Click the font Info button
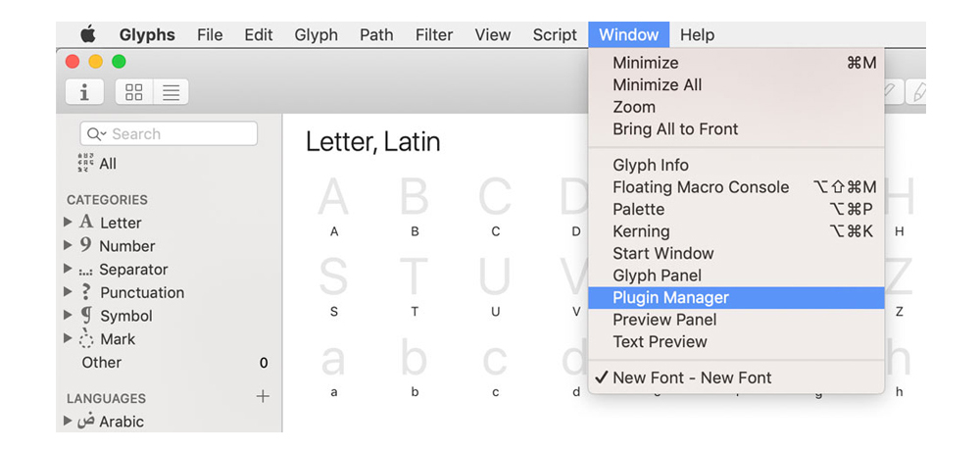 click(x=83, y=92)
